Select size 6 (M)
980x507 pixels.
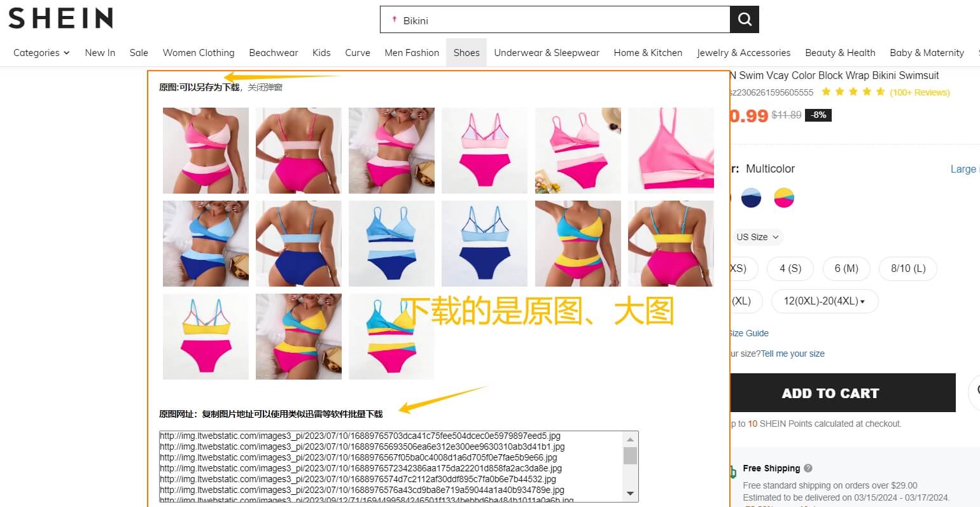[846, 269]
